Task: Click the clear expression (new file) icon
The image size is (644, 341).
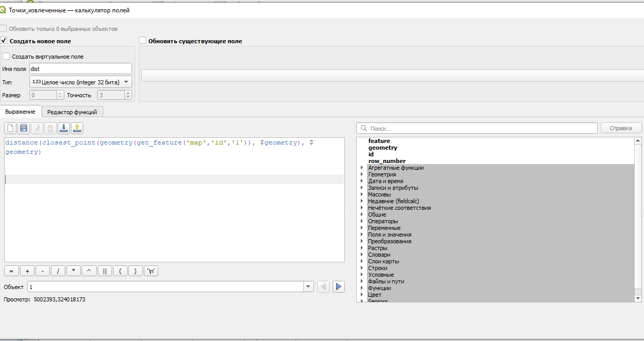Action: [10, 129]
